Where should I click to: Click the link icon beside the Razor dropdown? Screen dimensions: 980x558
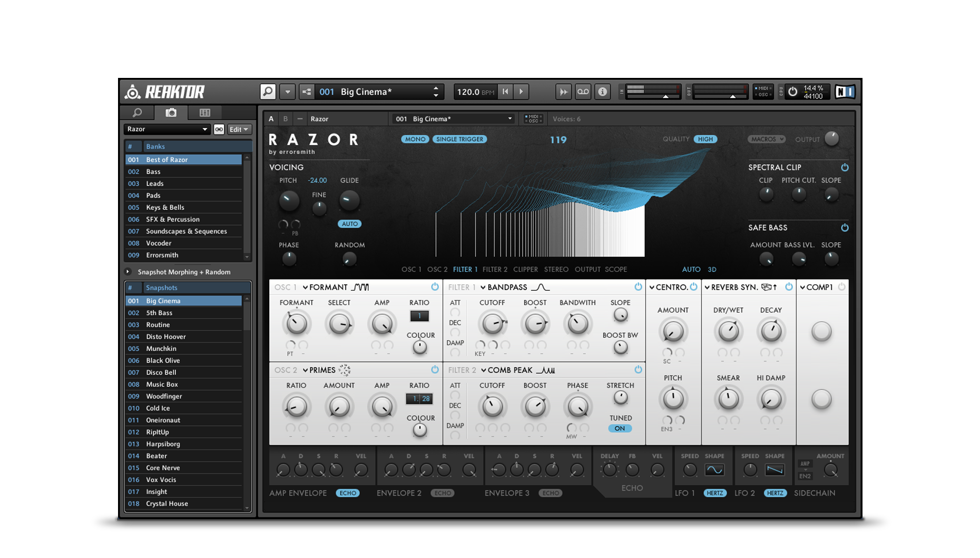219,129
